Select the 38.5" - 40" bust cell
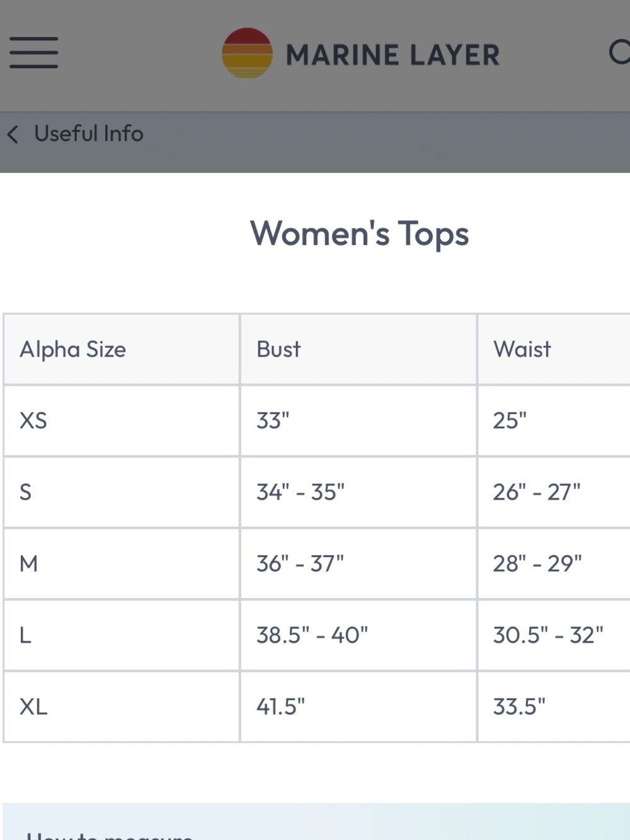Viewport: 630px width, 840px height. [x=358, y=635]
